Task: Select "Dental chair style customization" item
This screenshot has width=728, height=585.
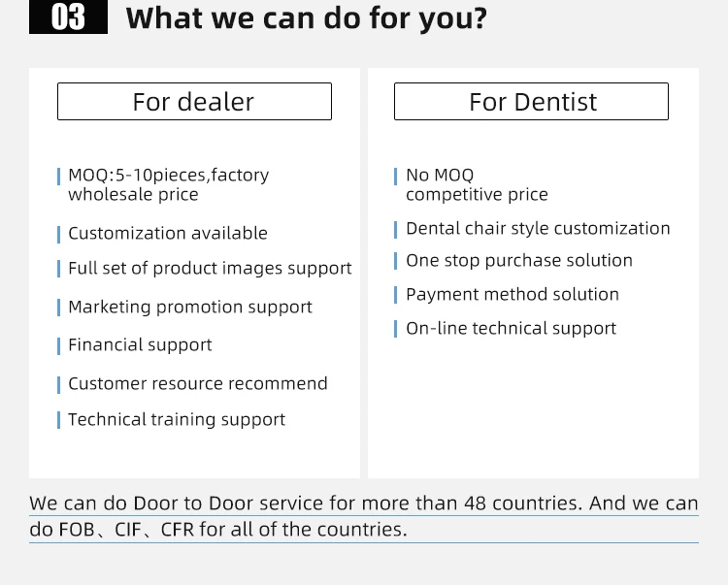Action: tap(538, 228)
